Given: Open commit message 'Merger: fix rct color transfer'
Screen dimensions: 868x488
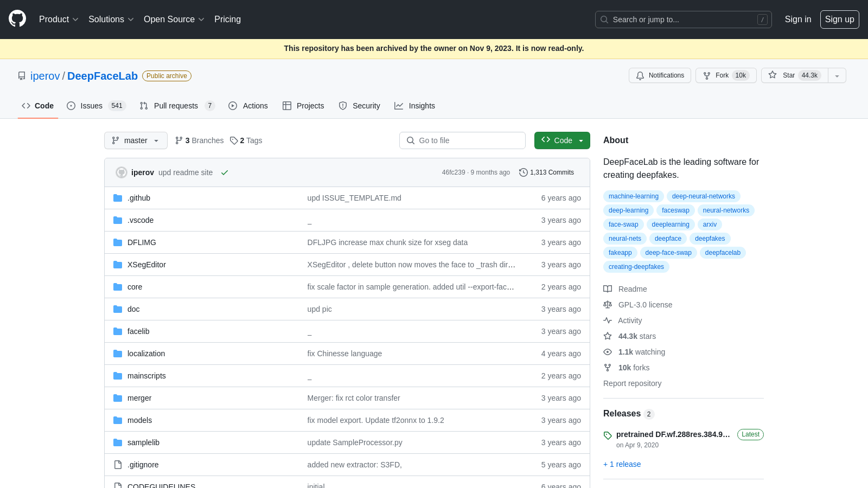Looking at the screenshot, I should tap(354, 398).
